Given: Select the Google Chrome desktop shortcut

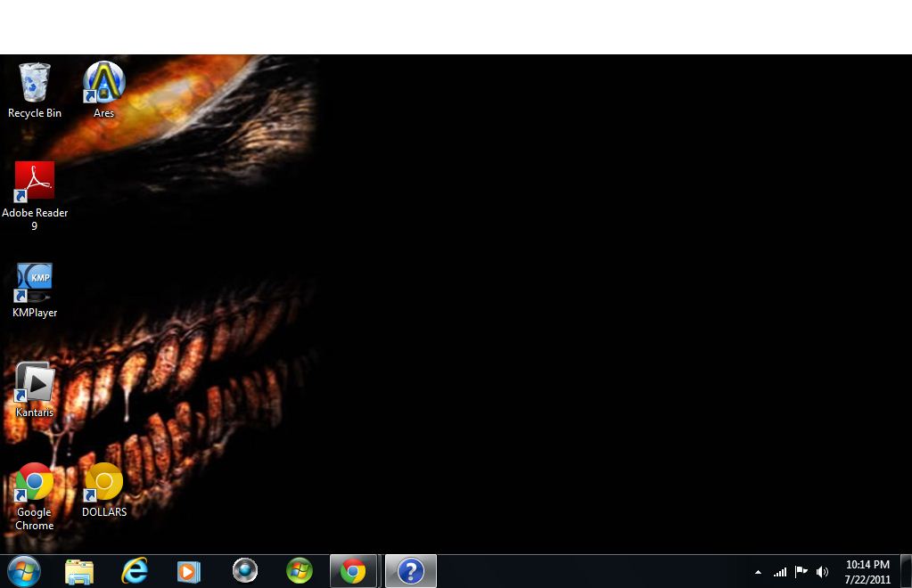Looking at the screenshot, I should [x=34, y=497].
